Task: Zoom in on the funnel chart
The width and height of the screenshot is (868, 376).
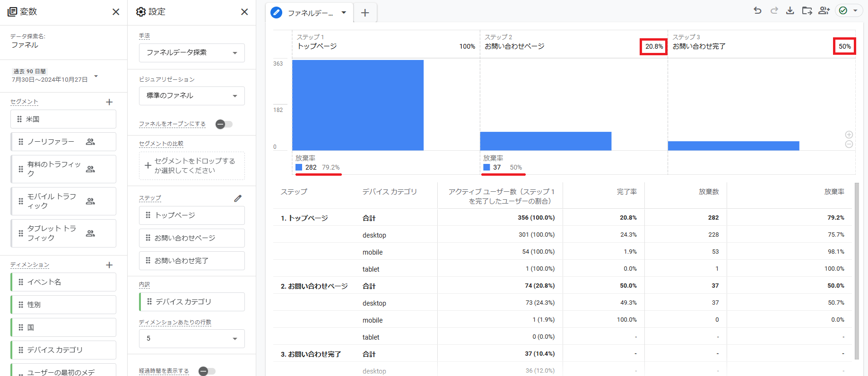Action: 849,135
